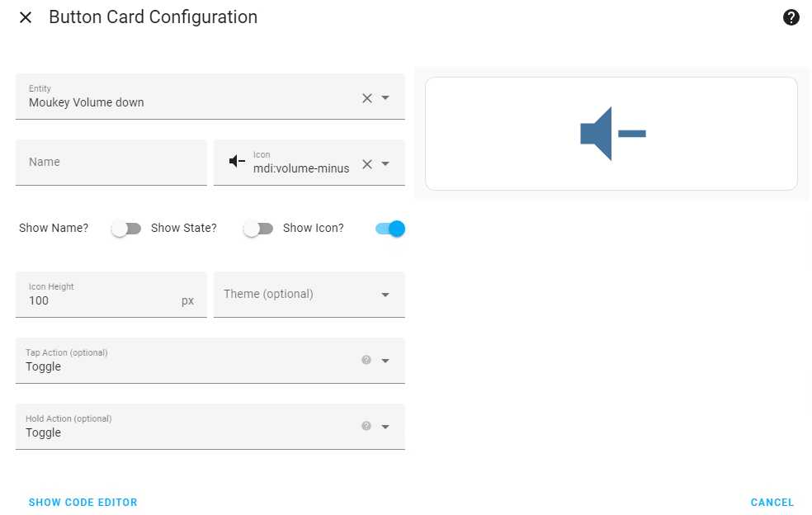
Task: Disable the Show Icon toggle
Action: pos(388,228)
